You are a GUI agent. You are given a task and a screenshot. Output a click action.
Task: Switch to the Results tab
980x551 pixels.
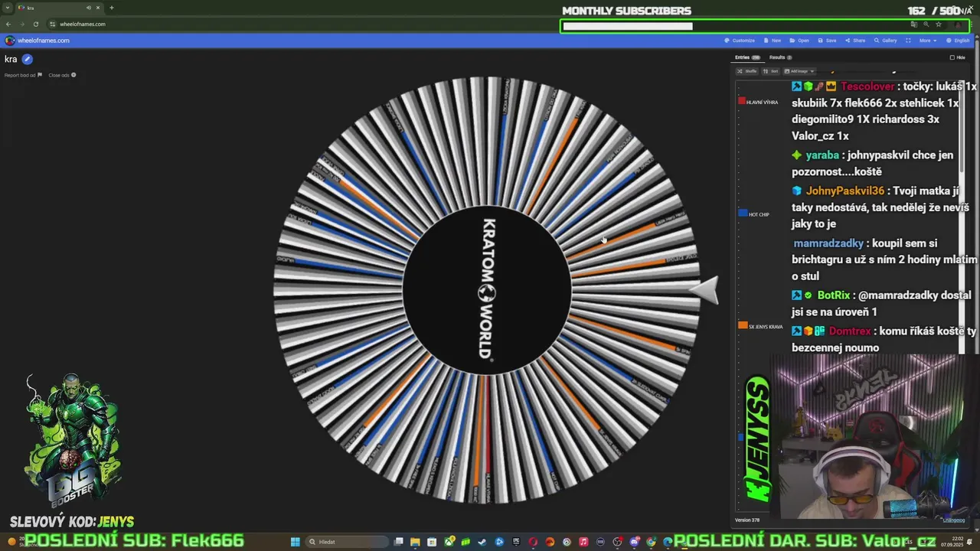[x=780, y=57]
